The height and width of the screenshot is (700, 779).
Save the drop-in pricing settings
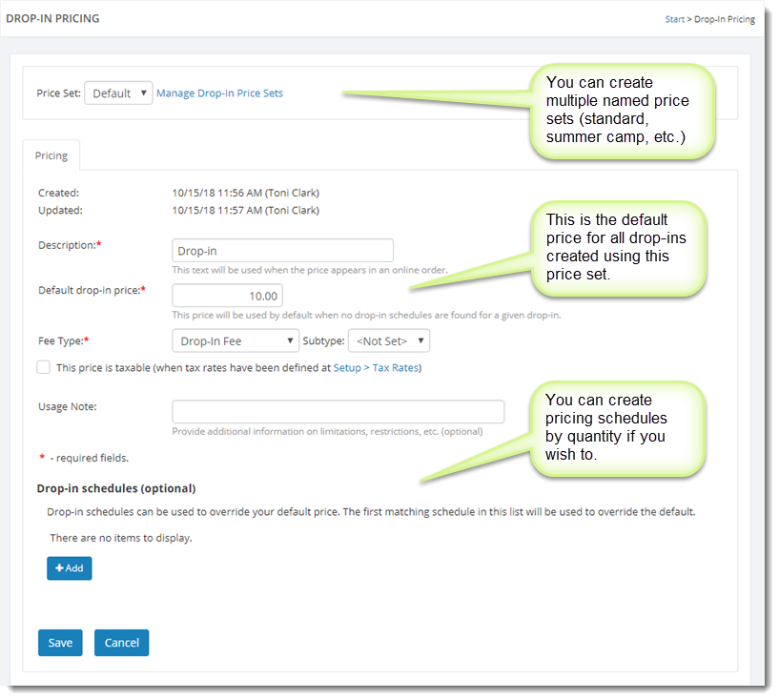pos(60,643)
